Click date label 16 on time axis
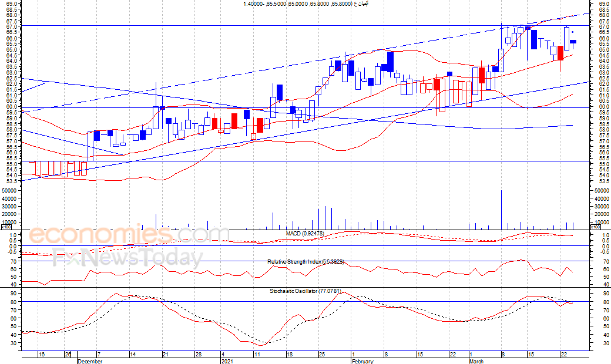This screenshot has width=611, height=364. 42,354
